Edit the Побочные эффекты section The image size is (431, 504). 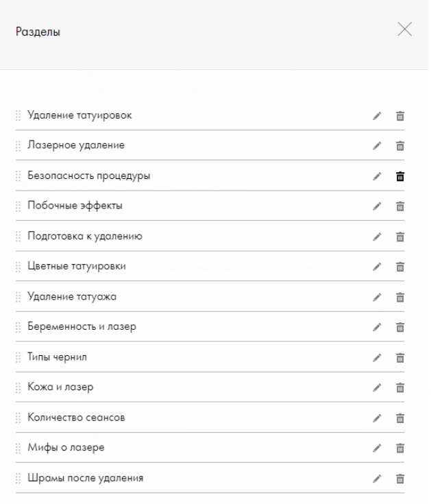tap(377, 206)
